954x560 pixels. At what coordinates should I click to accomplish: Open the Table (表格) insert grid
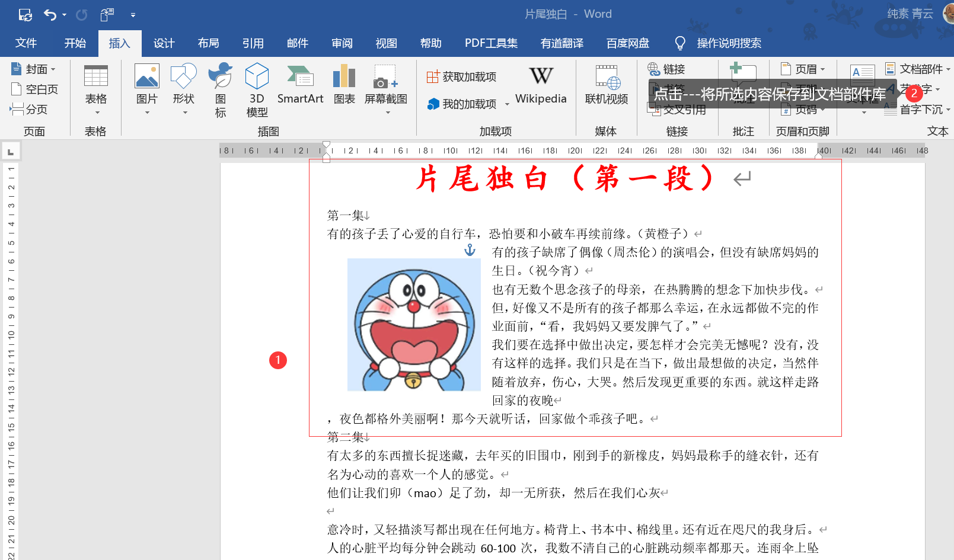tap(95, 89)
